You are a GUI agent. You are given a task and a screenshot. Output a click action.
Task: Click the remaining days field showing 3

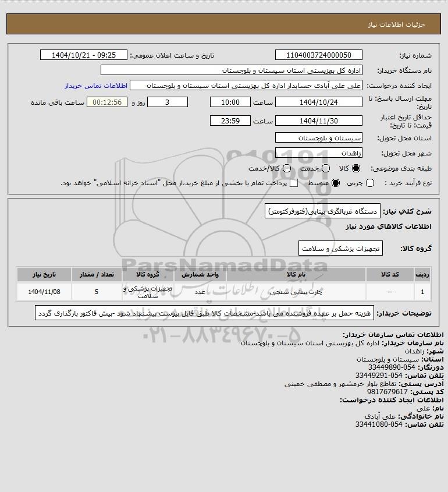(168, 102)
